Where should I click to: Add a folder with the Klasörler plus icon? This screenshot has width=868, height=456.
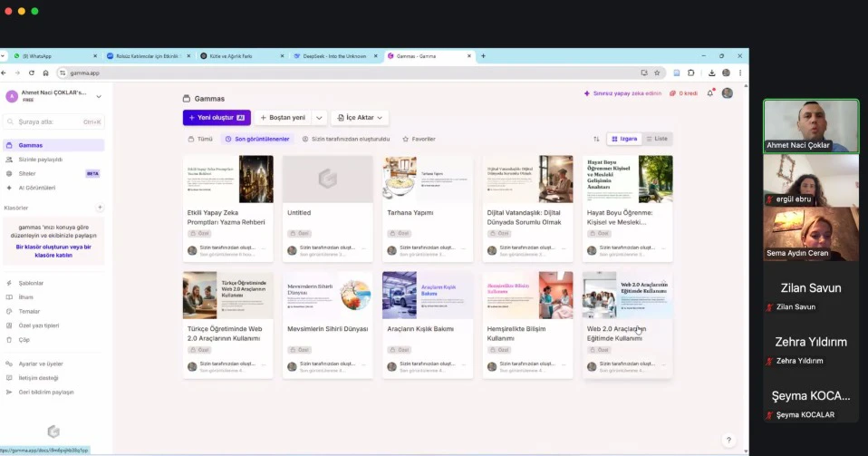point(100,208)
